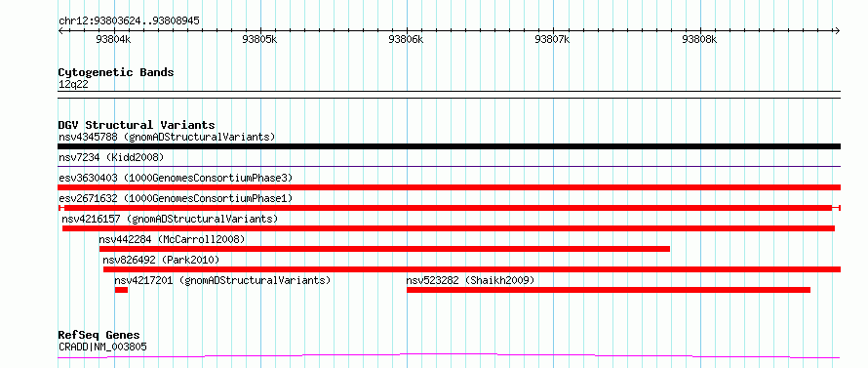Click the Cytogenetic Bands track heading
The image size is (868, 368).
[x=116, y=72]
